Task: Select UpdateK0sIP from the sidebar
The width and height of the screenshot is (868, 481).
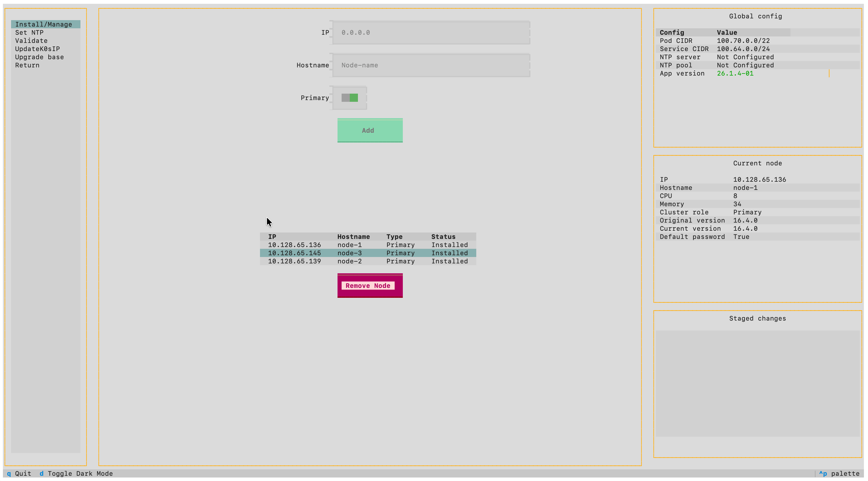Action: (45, 49)
